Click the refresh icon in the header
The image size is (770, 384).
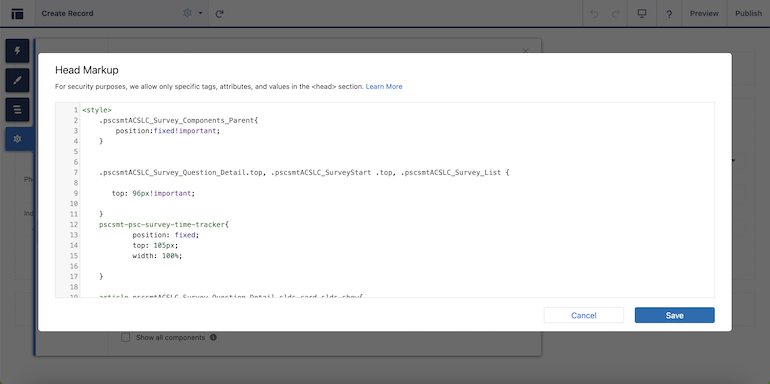point(220,14)
